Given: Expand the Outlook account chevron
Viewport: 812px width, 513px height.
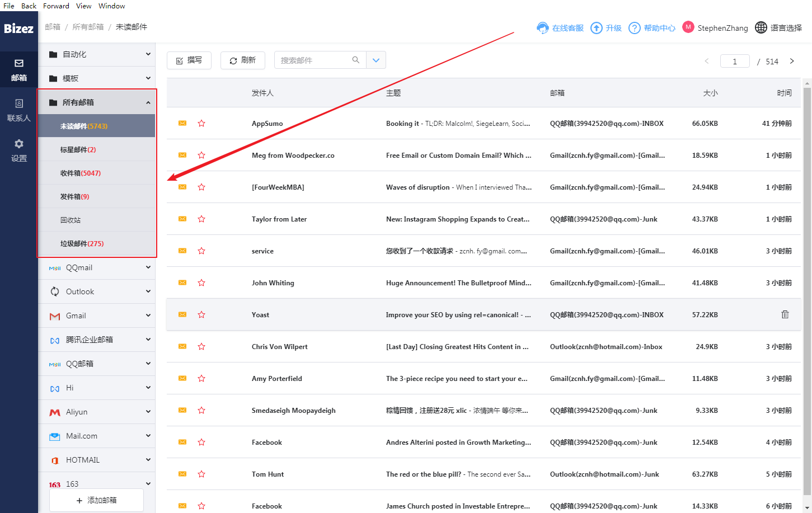Looking at the screenshot, I should 148,291.
